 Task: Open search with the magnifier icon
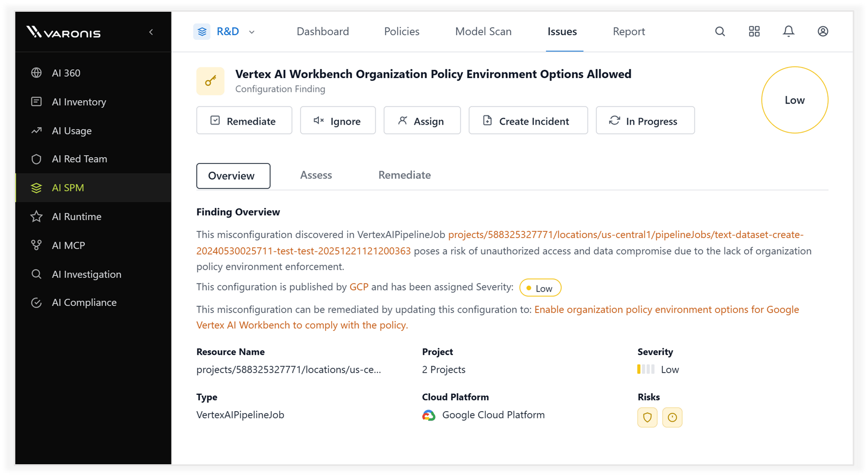(720, 32)
